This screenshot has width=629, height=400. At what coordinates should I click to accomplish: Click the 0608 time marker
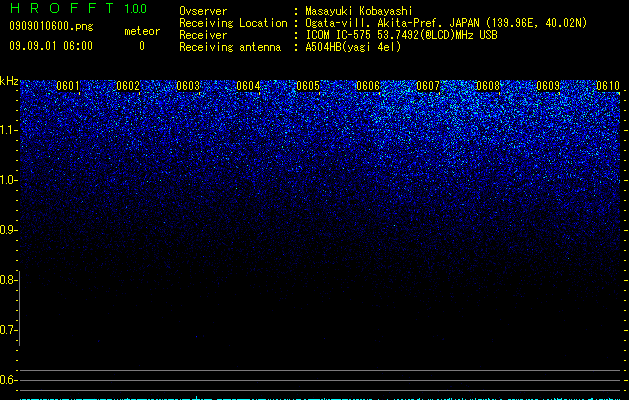488,86
